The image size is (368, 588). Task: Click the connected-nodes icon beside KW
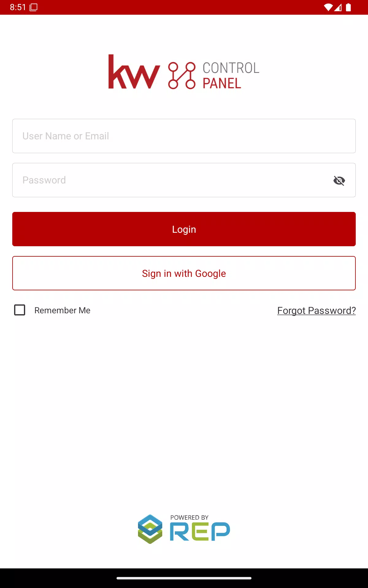coord(182,76)
